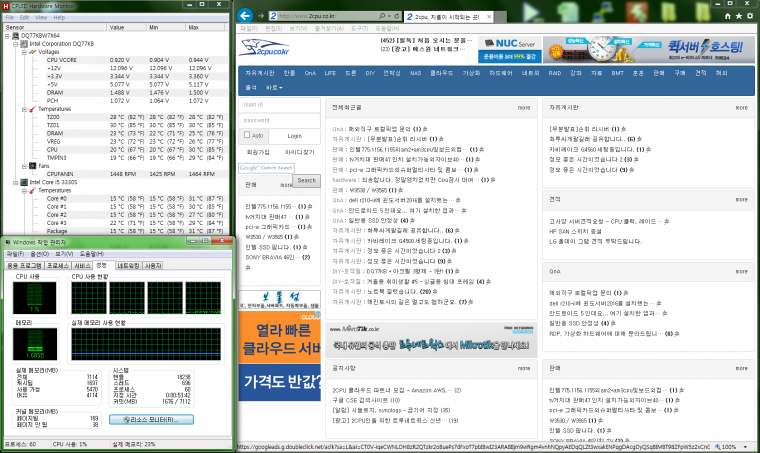Click the Search button on the site
760x453 pixels.
(306, 180)
